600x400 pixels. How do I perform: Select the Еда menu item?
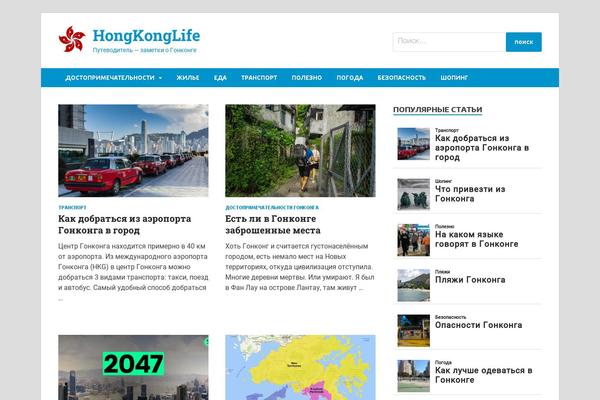pyautogui.click(x=220, y=78)
